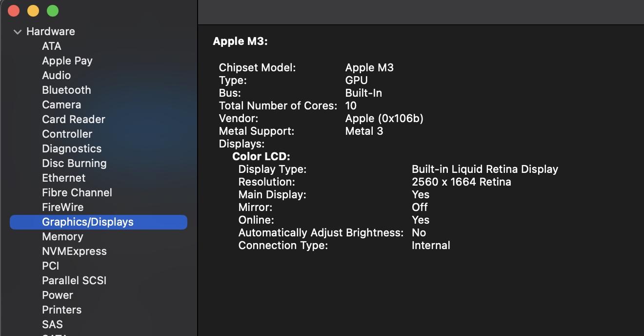Open the Memory hardware entry
This screenshot has width=644, height=336.
point(62,236)
